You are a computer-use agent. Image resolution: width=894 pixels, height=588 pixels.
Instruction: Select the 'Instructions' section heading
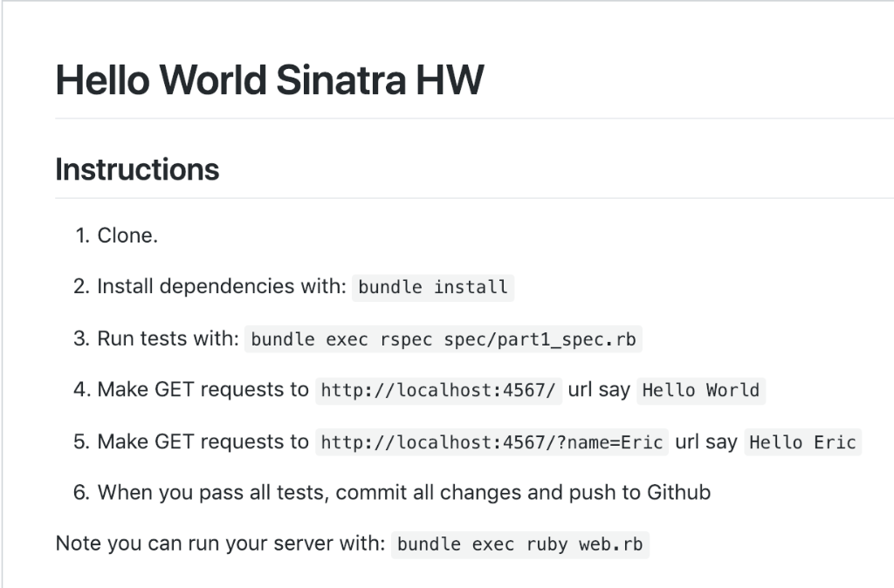137,169
